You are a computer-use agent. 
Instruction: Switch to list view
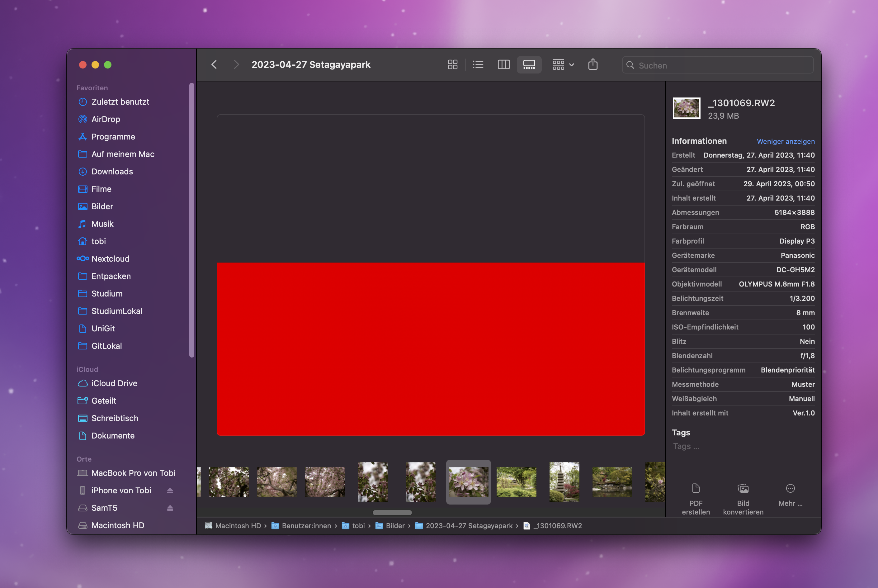[478, 65]
